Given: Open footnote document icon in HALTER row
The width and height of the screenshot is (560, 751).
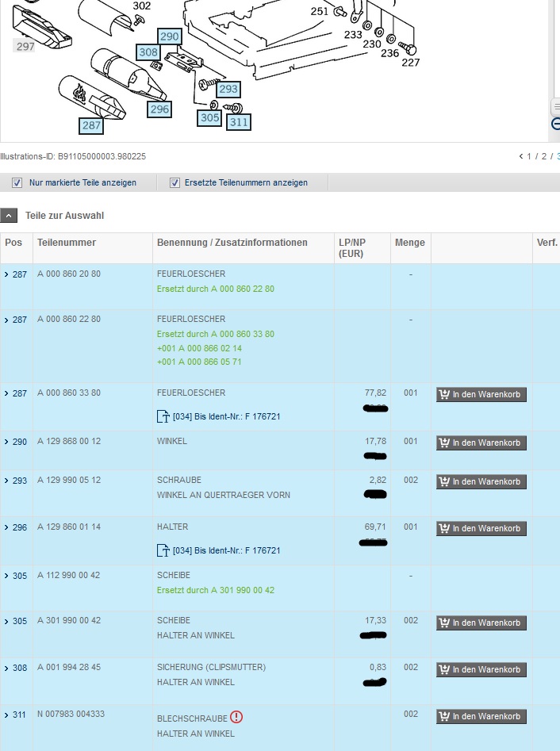Looking at the screenshot, I should pos(164,550).
